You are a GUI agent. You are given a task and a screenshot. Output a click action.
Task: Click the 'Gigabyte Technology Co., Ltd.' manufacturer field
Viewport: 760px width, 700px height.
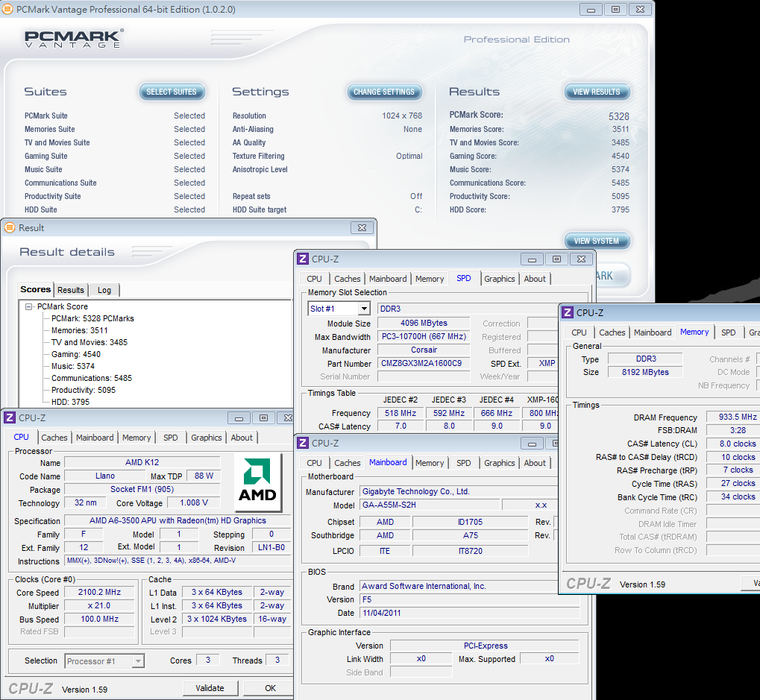[x=459, y=491]
